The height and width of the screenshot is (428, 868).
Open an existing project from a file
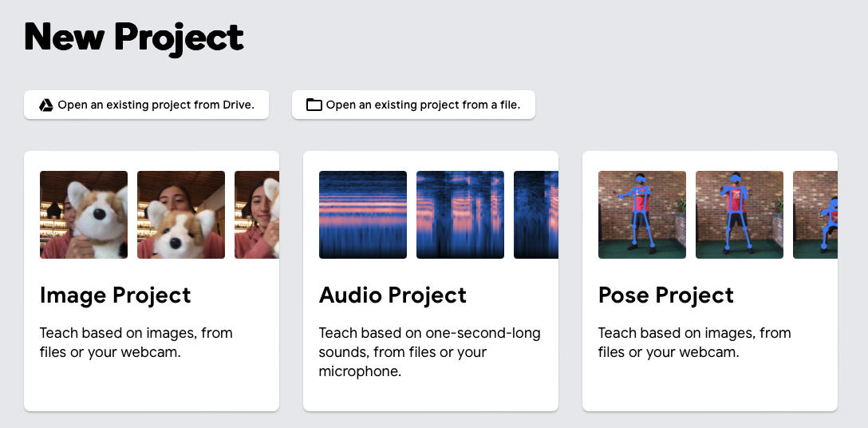click(x=423, y=105)
